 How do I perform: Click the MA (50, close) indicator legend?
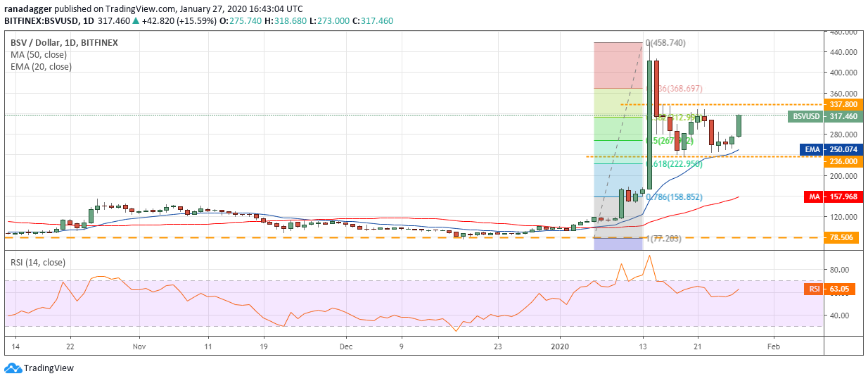pyautogui.click(x=40, y=55)
